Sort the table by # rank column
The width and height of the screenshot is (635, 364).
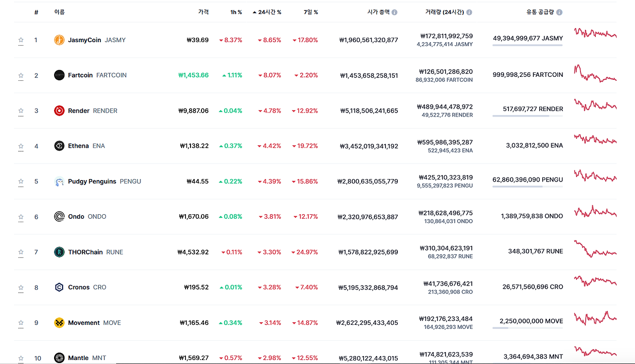tap(36, 12)
